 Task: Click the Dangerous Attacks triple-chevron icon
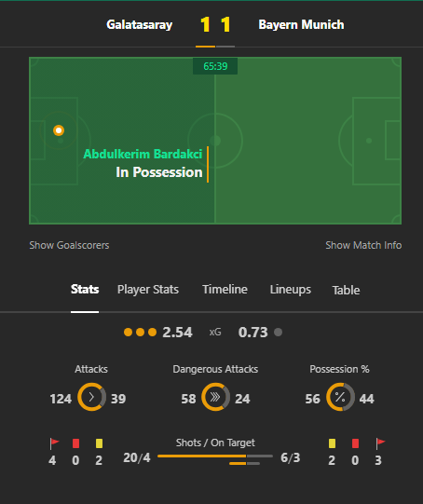coord(215,397)
